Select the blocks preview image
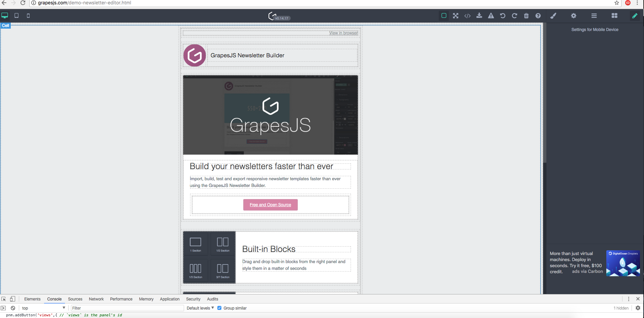644x318 pixels. pyautogui.click(x=209, y=257)
